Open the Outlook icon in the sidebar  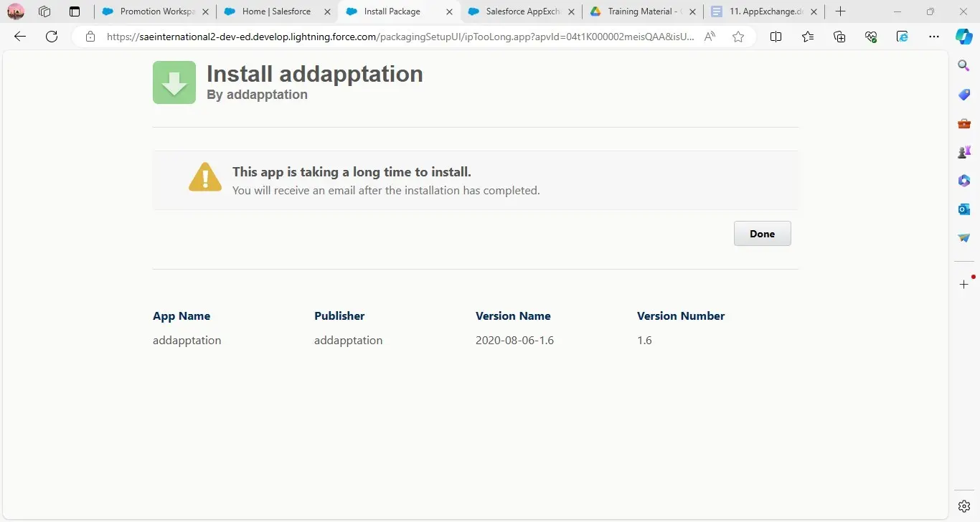pyautogui.click(x=964, y=209)
